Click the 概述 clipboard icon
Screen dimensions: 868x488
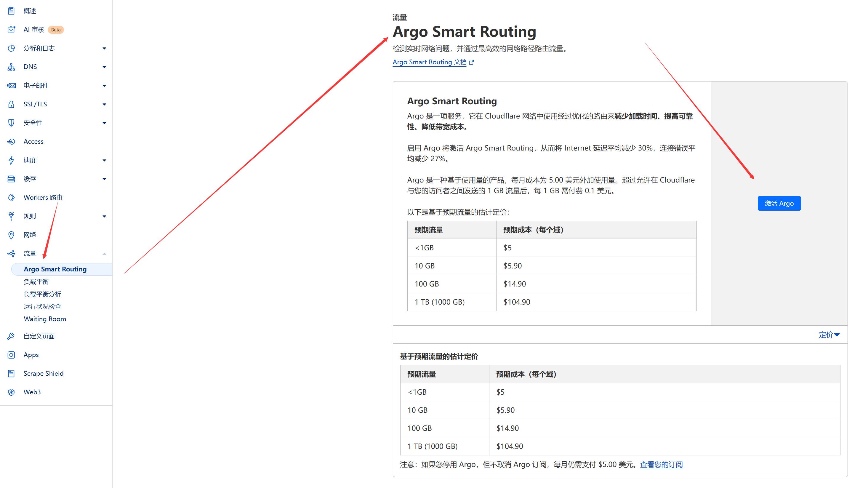(x=11, y=11)
